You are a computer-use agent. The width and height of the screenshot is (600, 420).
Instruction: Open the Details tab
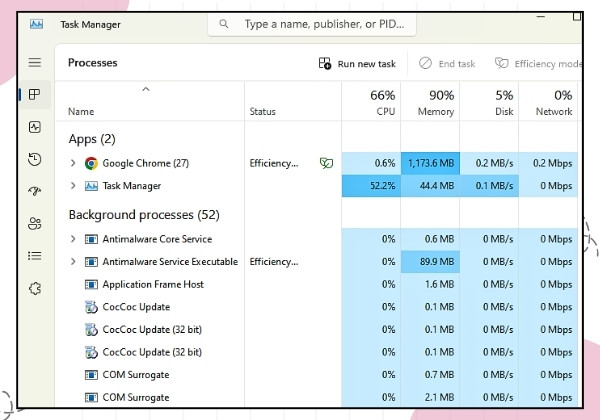coord(35,256)
